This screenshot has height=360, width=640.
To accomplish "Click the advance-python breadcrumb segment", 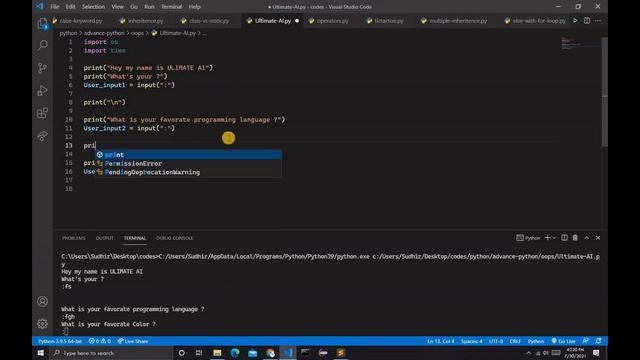I will point(104,33).
